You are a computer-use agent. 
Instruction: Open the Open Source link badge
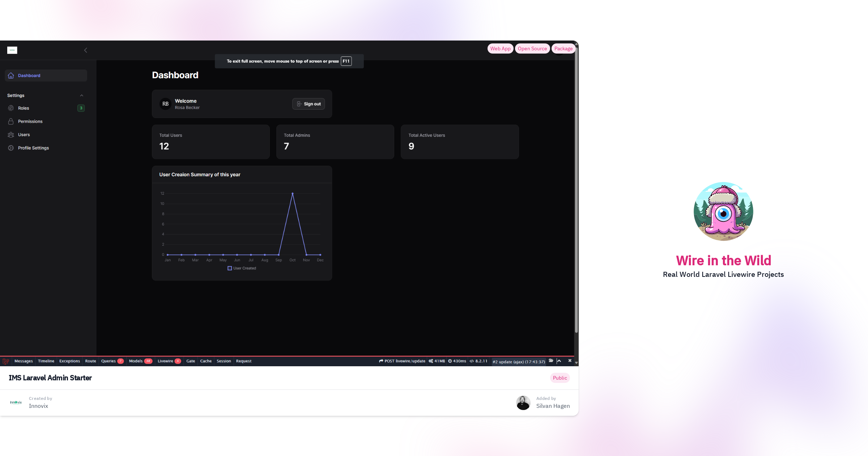tap(532, 48)
